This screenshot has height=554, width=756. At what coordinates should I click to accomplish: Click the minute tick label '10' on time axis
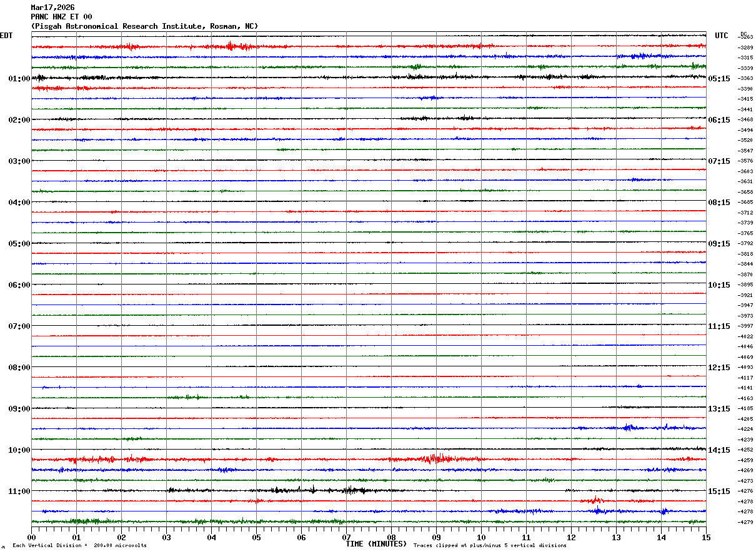pyautogui.click(x=481, y=537)
